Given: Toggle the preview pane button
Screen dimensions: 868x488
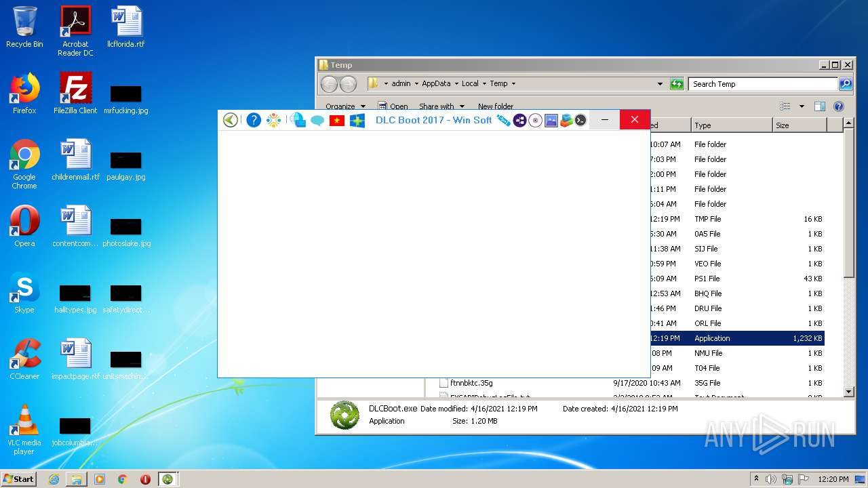Looking at the screenshot, I should 820,106.
